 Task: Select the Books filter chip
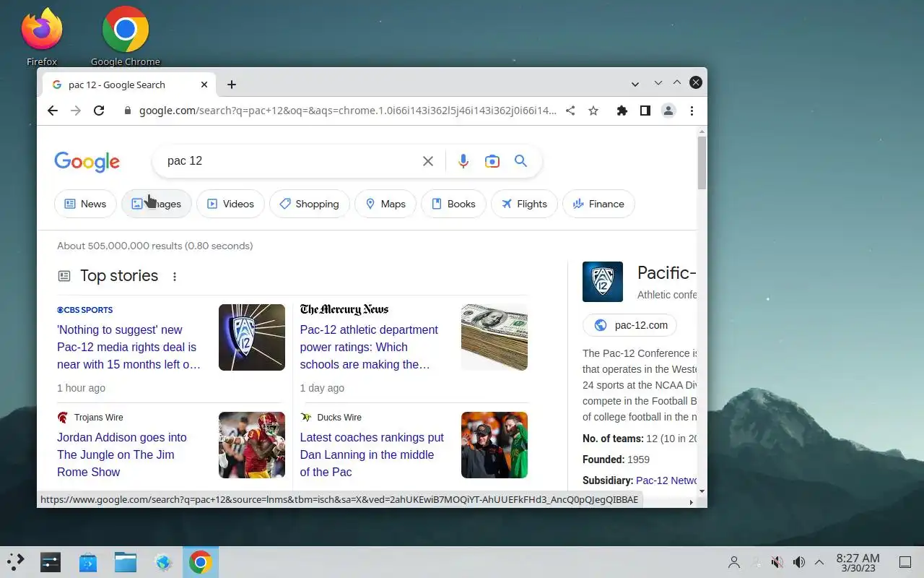(x=453, y=204)
